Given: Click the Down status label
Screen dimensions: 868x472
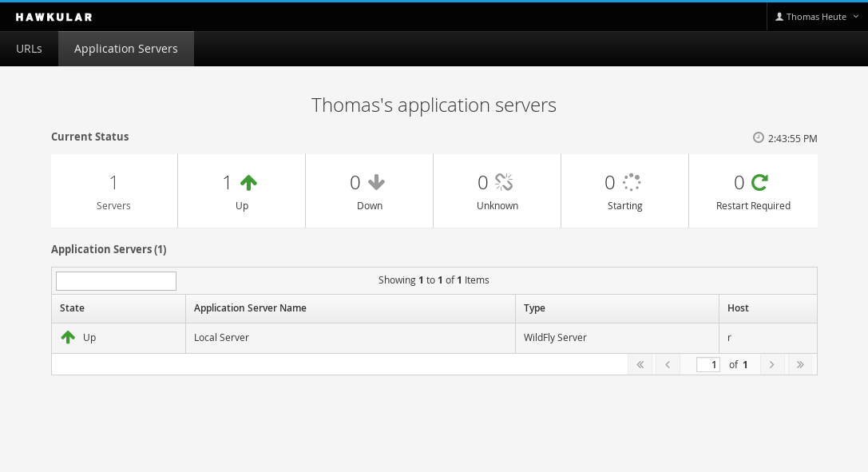Looking at the screenshot, I should tap(370, 206).
